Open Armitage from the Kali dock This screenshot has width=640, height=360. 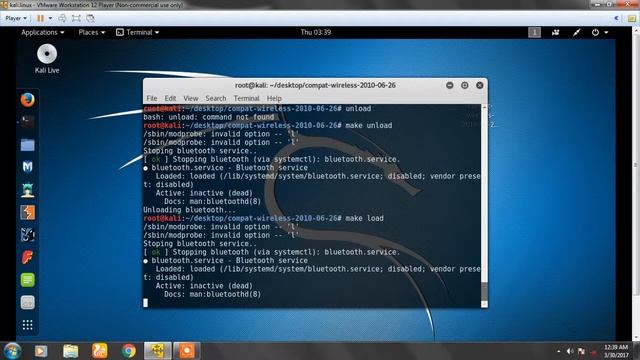point(27,190)
